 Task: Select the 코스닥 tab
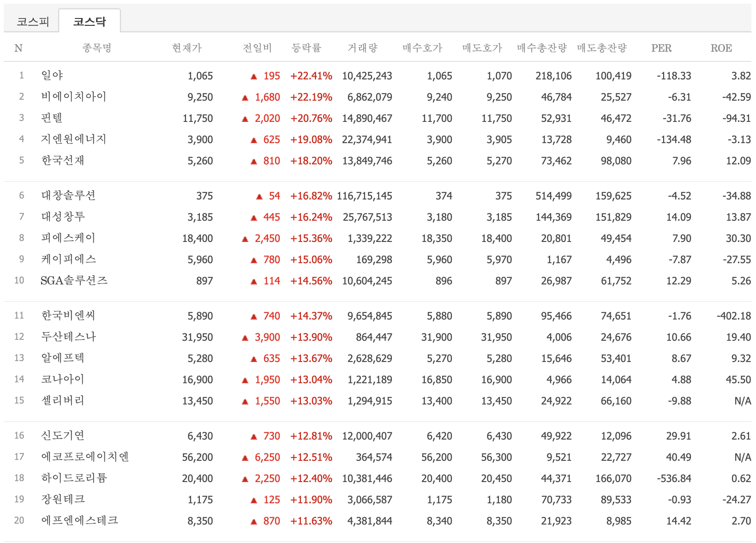(90, 21)
